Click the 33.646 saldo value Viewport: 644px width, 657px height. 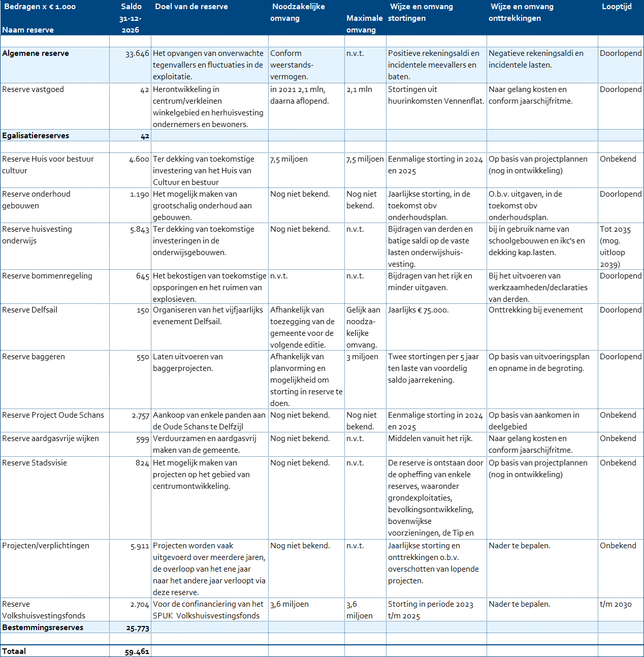(137, 53)
